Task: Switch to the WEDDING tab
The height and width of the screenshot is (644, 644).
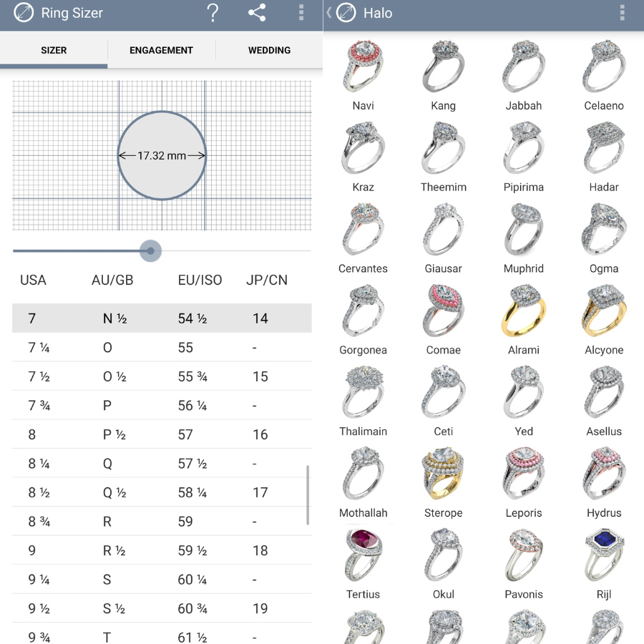Action: [x=270, y=50]
